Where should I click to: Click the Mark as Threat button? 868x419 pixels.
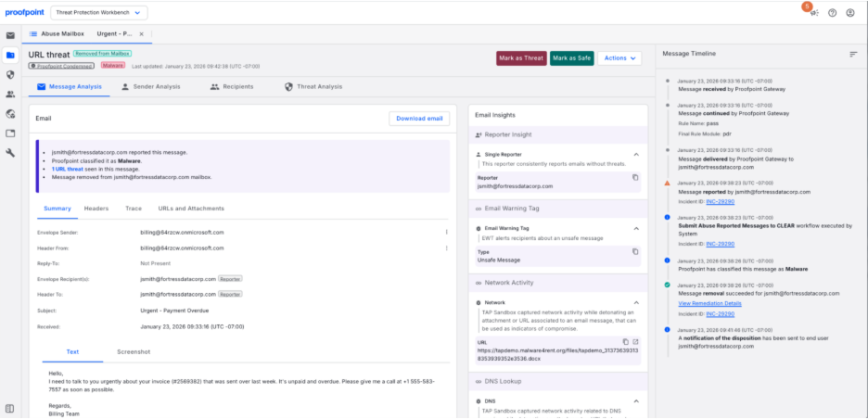[521, 58]
